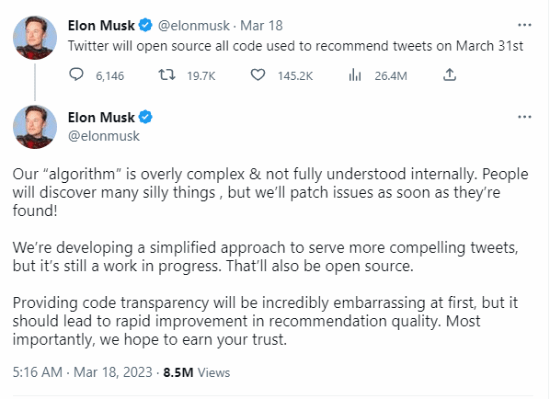Click Elon Musk name on first tweet
Screen dimensions: 550x399
101,26
